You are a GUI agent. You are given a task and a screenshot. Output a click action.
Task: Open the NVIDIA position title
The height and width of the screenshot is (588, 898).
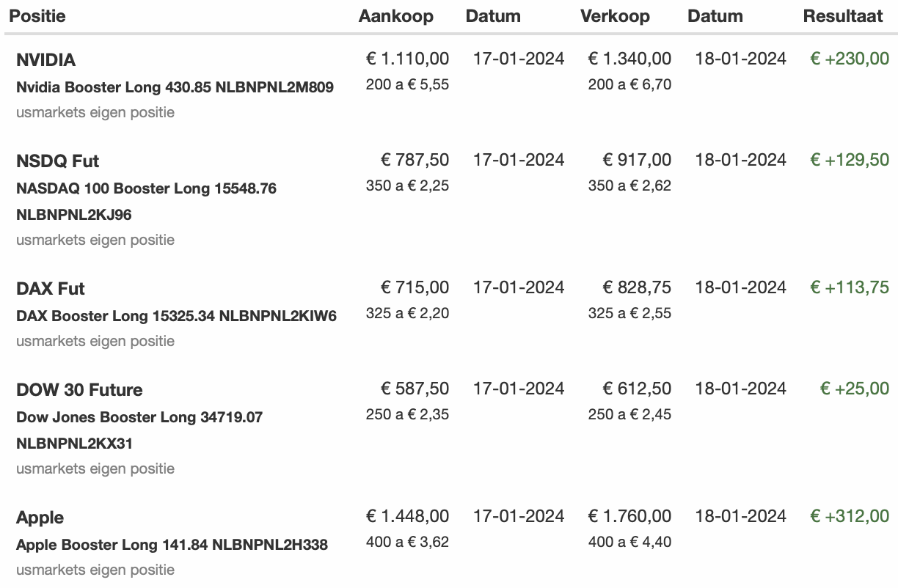pyautogui.click(x=45, y=60)
